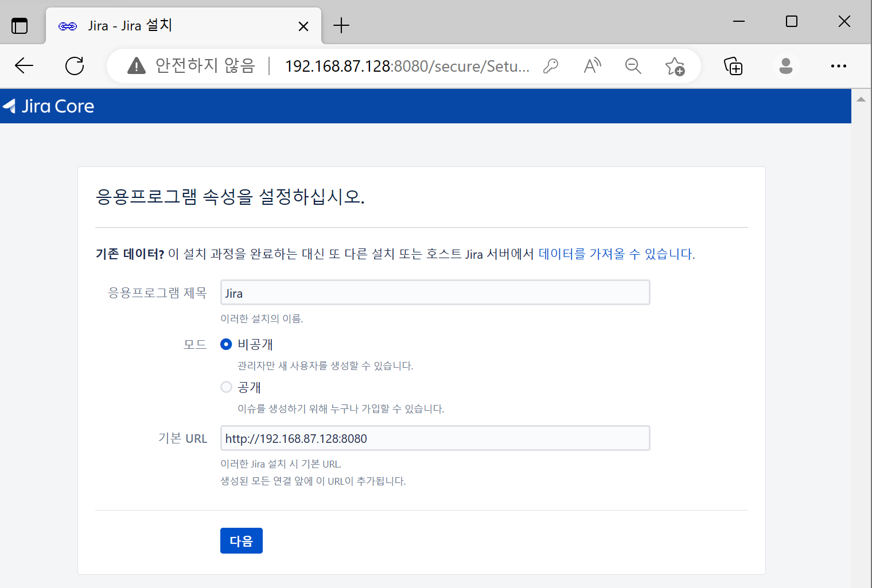The image size is (872, 588).
Task: Click the browser back arrow
Action: point(24,66)
